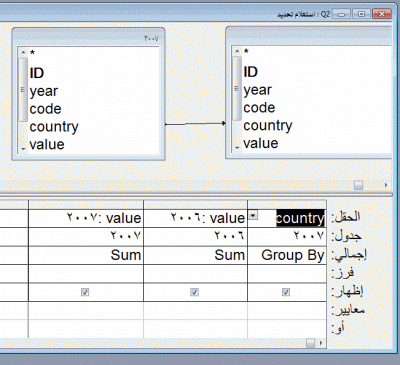Select country field in right table box
This screenshot has height=365, width=400.
click(x=268, y=126)
